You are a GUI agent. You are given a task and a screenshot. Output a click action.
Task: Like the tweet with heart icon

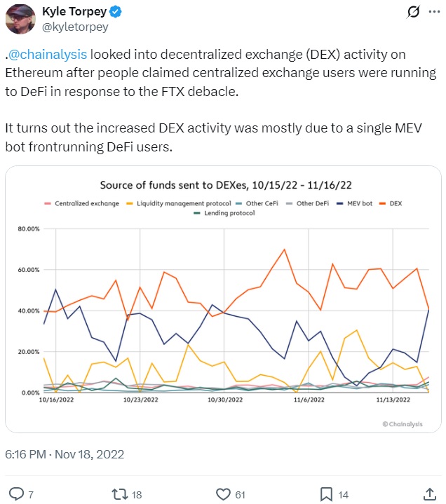tap(222, 494)
